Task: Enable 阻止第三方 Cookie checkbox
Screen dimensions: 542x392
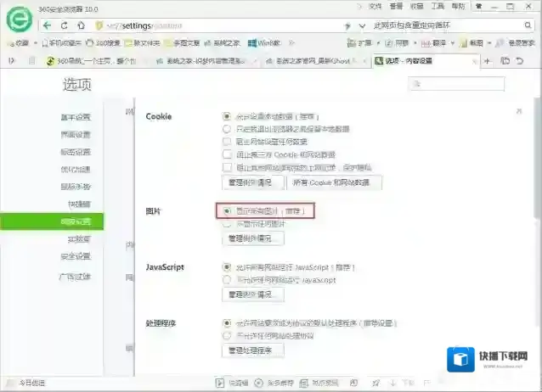Action: 227,155
